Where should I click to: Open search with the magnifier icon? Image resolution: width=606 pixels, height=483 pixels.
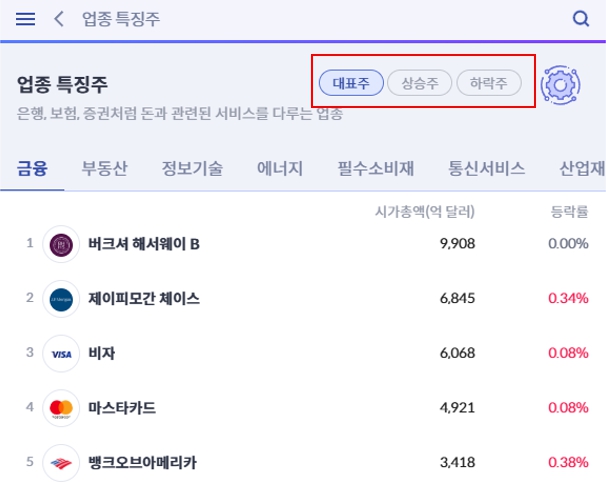coord(581,19)
